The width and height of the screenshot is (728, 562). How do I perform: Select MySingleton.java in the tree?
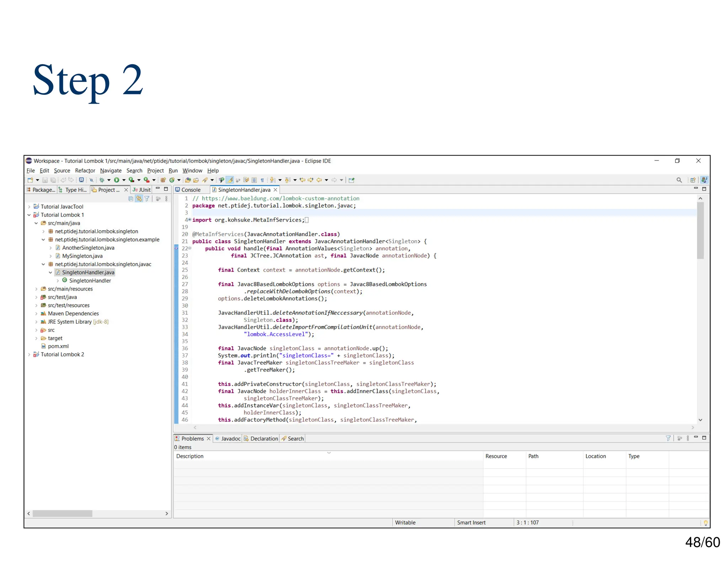coord(82,256)
